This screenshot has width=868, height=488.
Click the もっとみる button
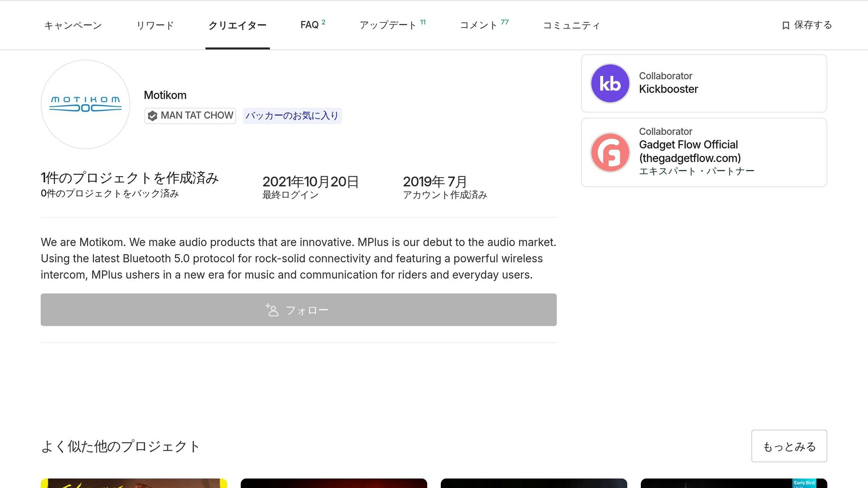789,446
